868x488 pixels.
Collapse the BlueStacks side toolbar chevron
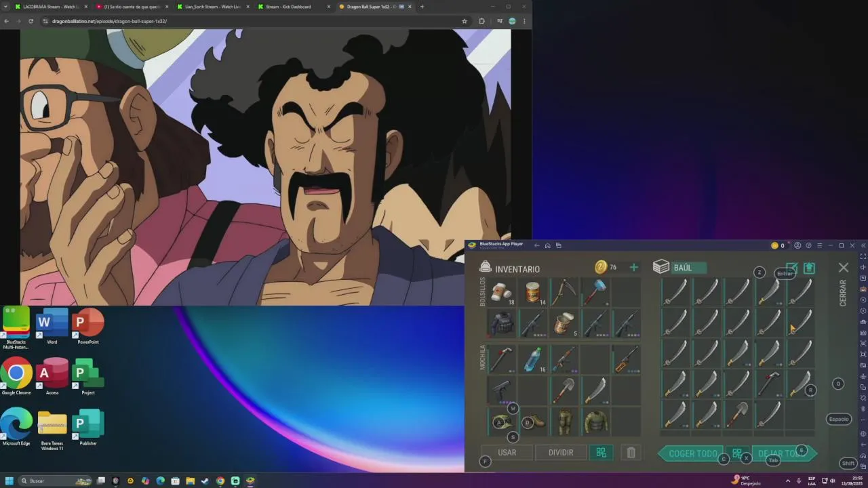(863, 245)
